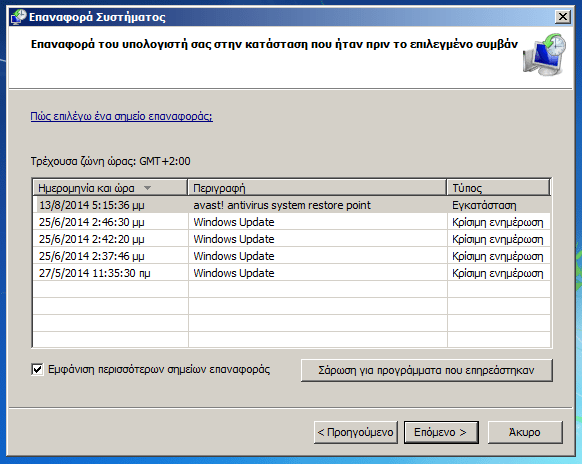The width and height of the screenshot is (582, 464).
Task: Click Κρίσιμη ενημέρωση in the 2:46:30 row
Action: 497,222
